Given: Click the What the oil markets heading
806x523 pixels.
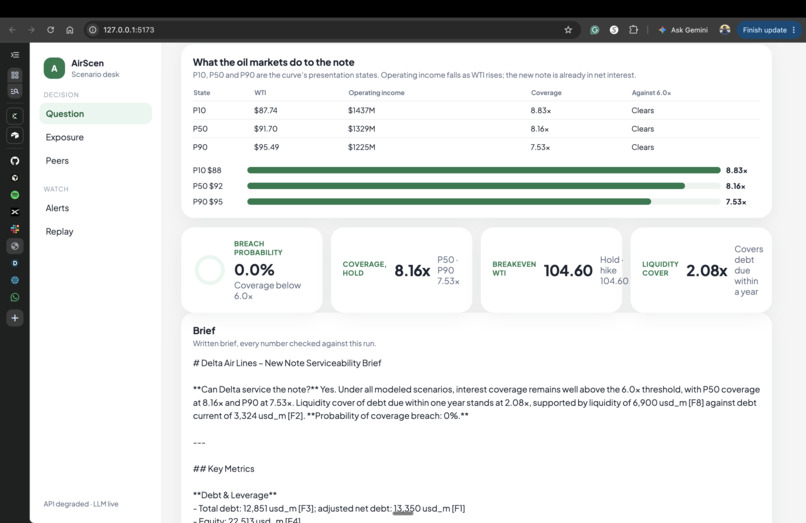Looking at the screenshot, I should 273,62.
